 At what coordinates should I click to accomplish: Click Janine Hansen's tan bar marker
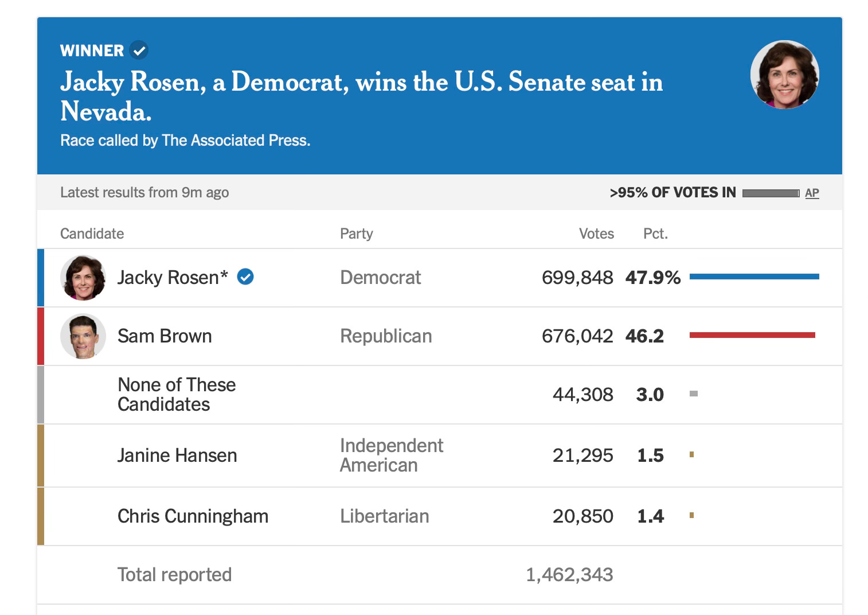(x=692, y=454)
